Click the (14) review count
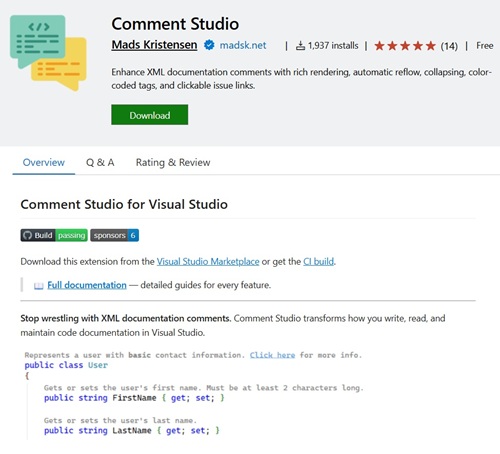Viewport: 500px width, 454px height. pos(449,46)
